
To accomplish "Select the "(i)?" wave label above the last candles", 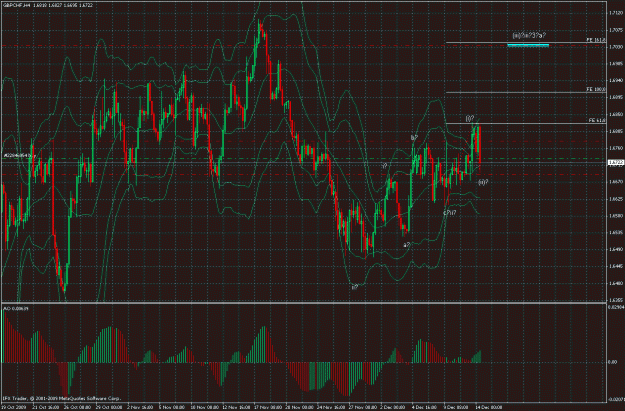I will tap(470, 118).
